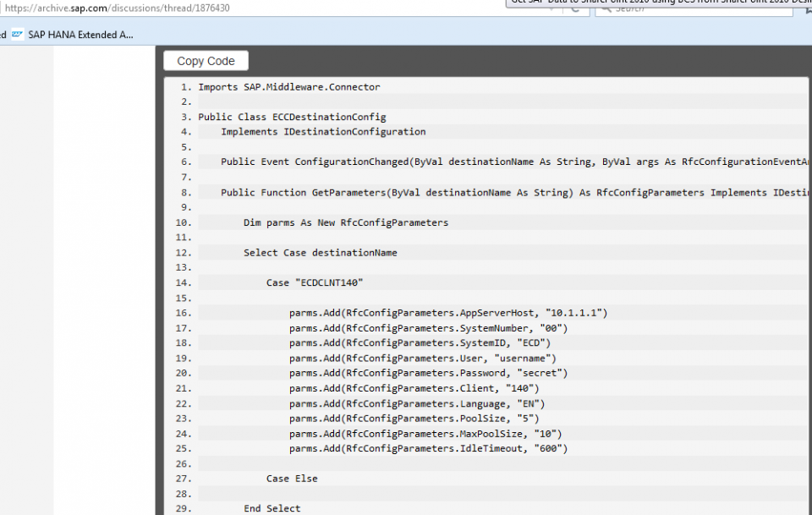Reload the page with the refresh icon

[574, 10]
